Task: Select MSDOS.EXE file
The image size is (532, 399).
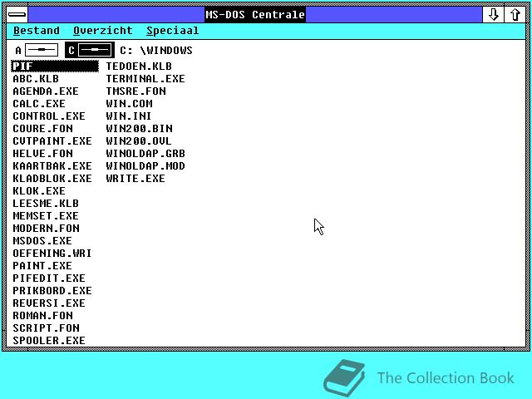Action: 42,241
